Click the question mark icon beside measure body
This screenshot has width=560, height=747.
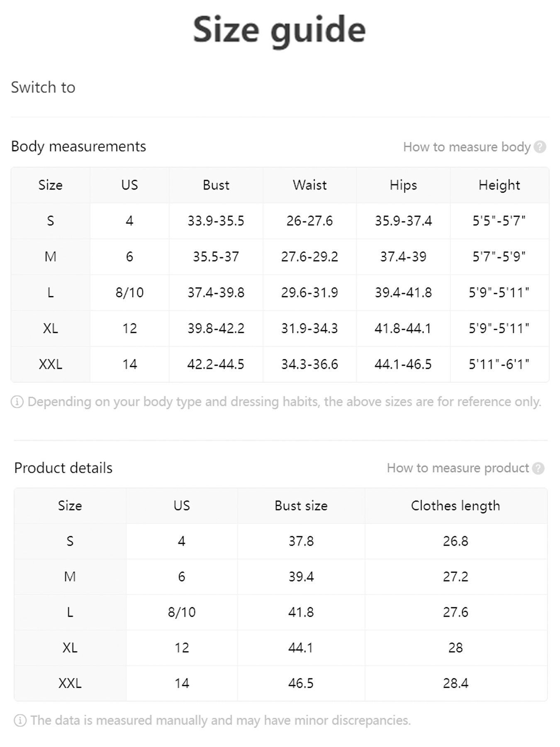(540, 147)
